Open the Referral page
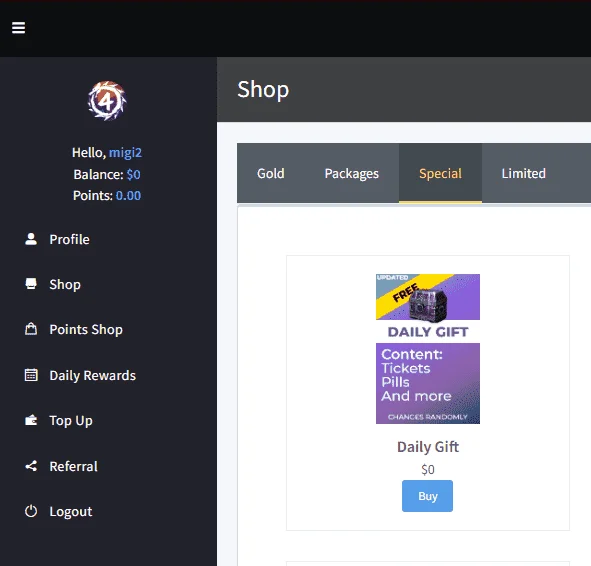 click(x=73, y=467)
